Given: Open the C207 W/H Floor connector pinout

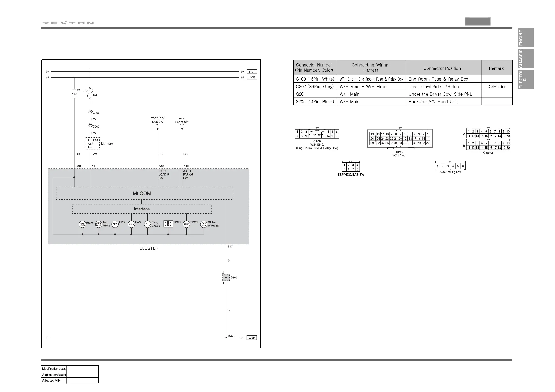Looking at the screenshot, I should [x=400, y=139].
